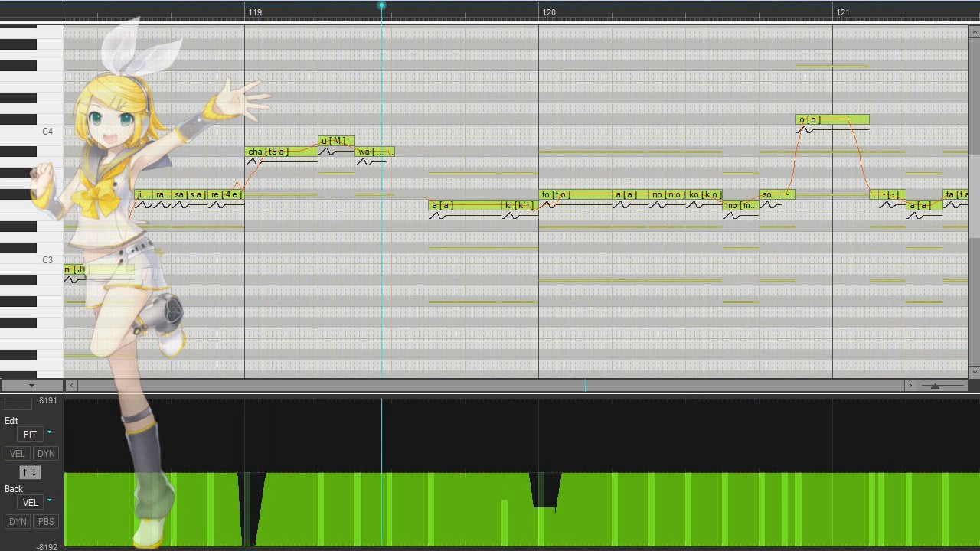
Task: Click the vibrato icon under the 'ni' note
Action: pos(73,280)
